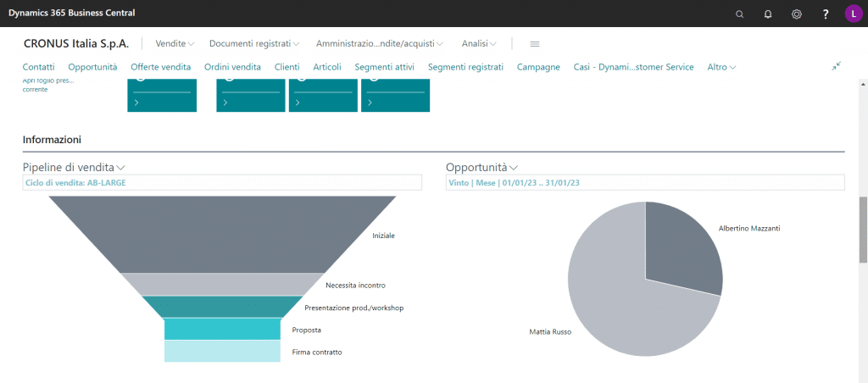Click the Presentazione prod./workshop funnel segment
Screen dimensions: 868x383
coord(222,307)
